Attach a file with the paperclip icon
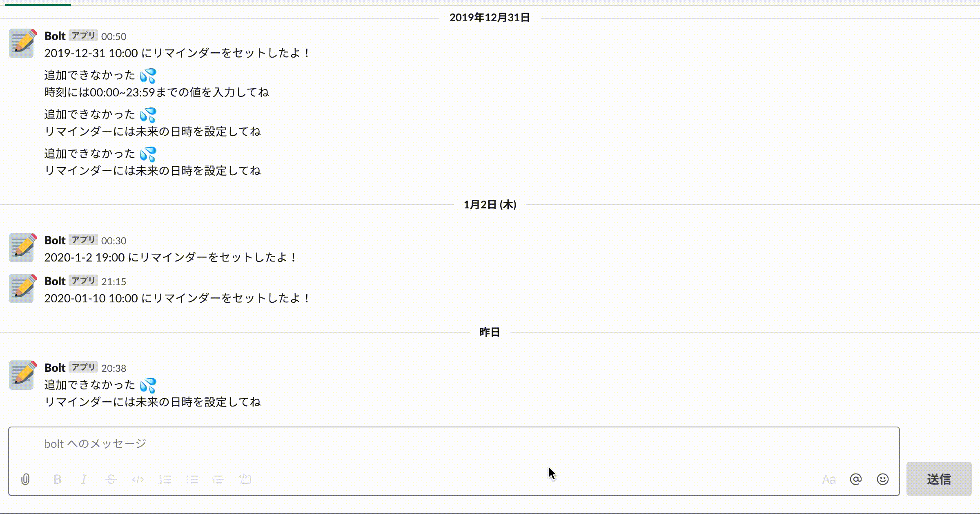 (26, 479)
